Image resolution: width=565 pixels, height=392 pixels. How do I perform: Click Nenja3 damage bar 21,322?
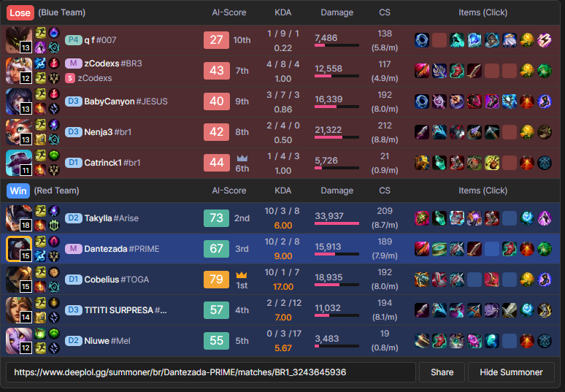coord(337,137)
